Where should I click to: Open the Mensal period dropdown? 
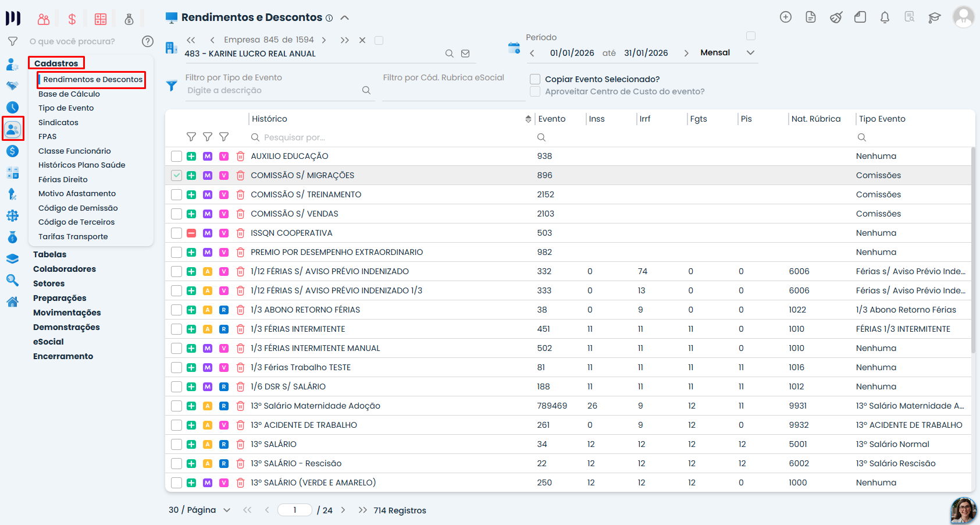coord(727,53)
